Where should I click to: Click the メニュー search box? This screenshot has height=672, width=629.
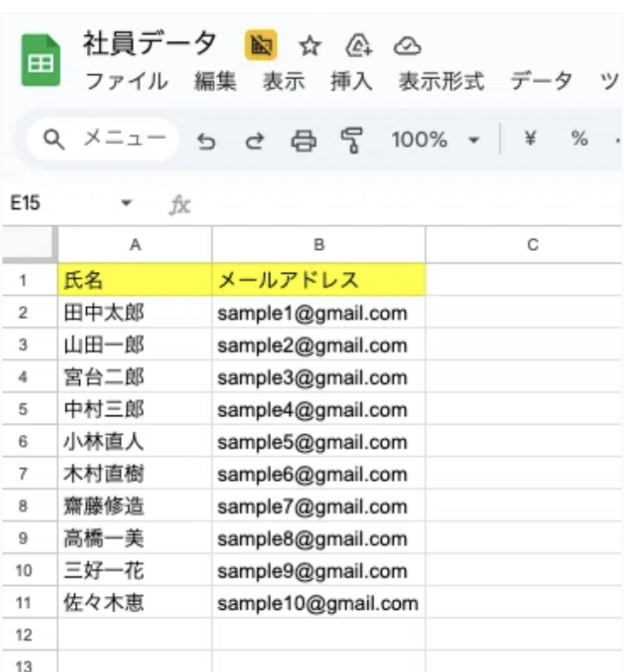[x=103, y=139]
